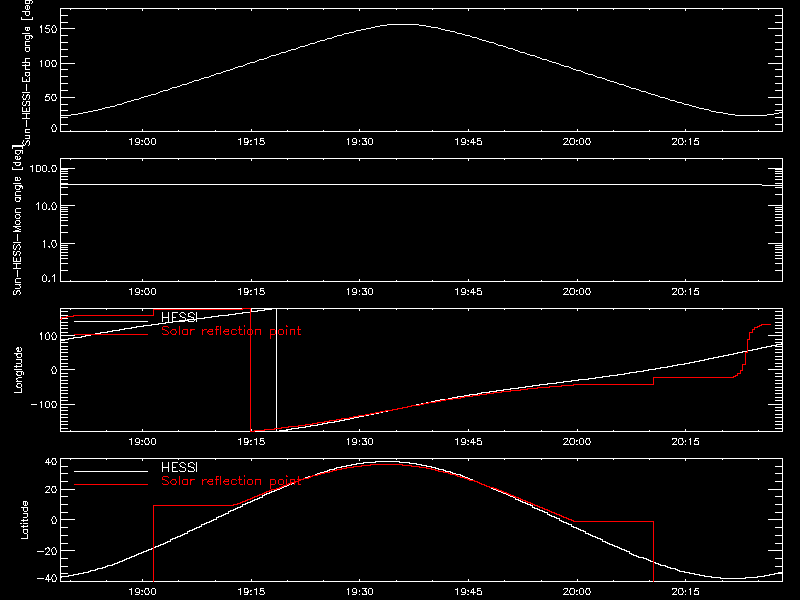
Task: Click 19:30 time label under Moon angle plot
Action: coord(360,292)
